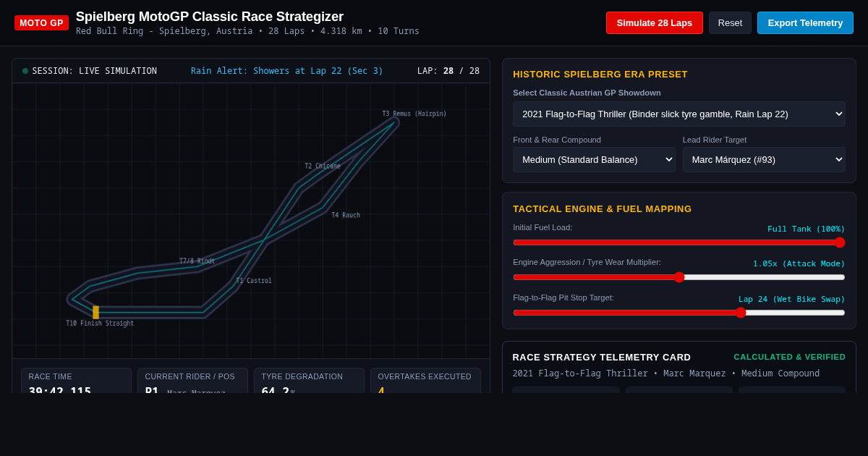Click the MOTO GP logo badge

point(41,23)
